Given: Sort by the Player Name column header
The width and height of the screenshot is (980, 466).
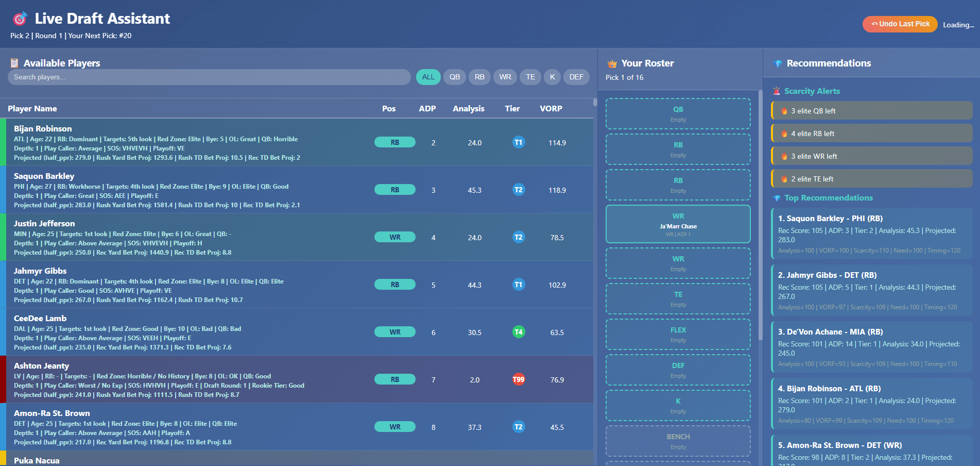Looking at the screenshot, I should [x=32, y=109].
